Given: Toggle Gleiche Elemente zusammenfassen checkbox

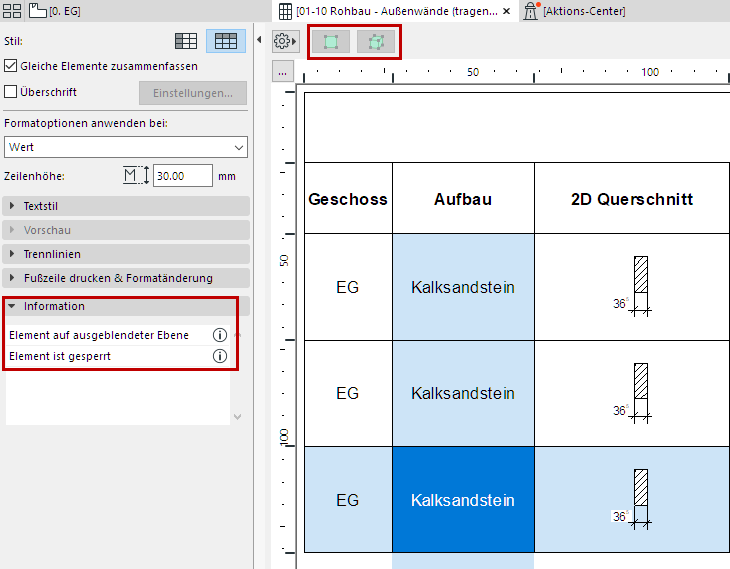Looking at the screenshot, I should pyautogui.click(x=10, y=66).
